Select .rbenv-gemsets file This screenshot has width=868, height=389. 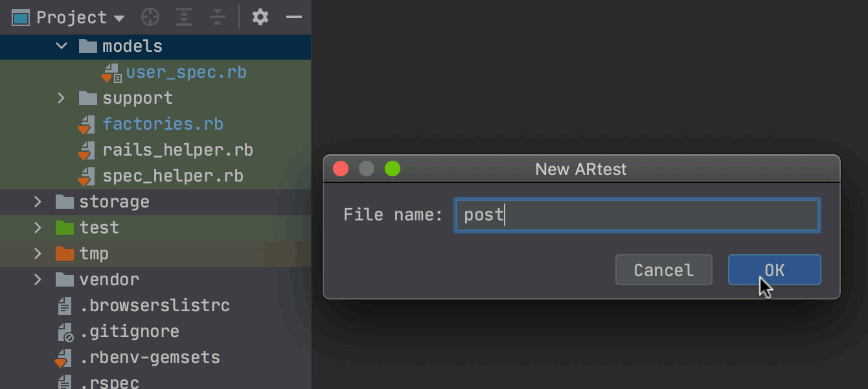(150, 357)
